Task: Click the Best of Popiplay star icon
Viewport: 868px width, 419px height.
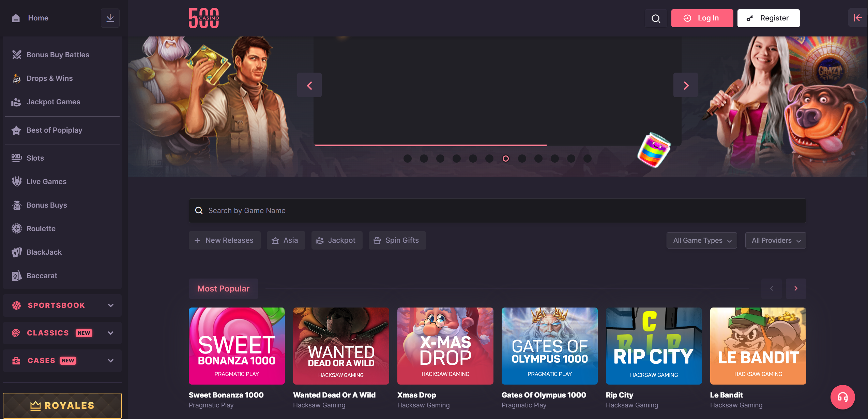Action: [x=16, y=130]
